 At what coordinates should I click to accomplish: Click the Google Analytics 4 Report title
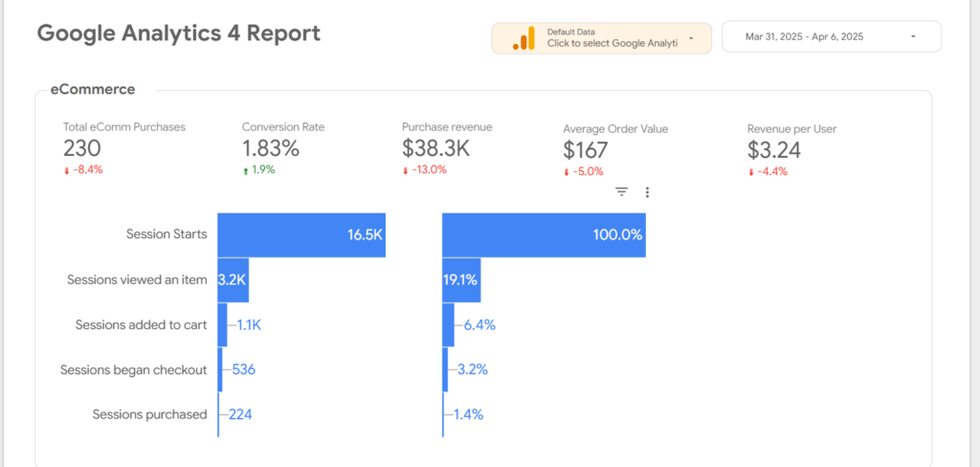(x=178, y=33)
